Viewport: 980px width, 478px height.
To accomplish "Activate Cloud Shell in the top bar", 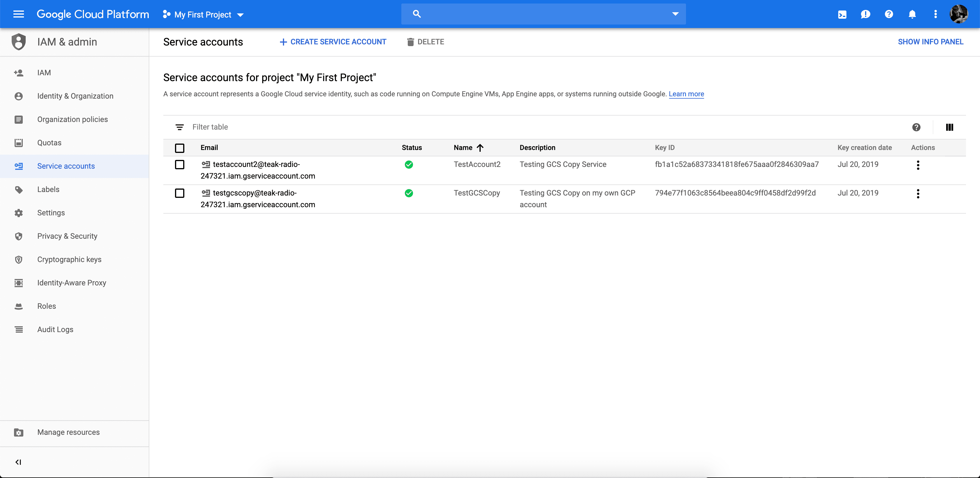I will [842, 14].
